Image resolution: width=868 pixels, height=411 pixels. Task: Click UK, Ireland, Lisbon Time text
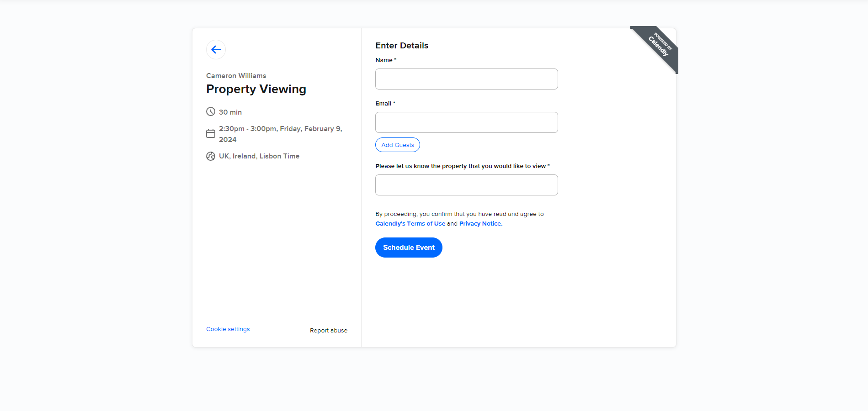pos(259,156)
